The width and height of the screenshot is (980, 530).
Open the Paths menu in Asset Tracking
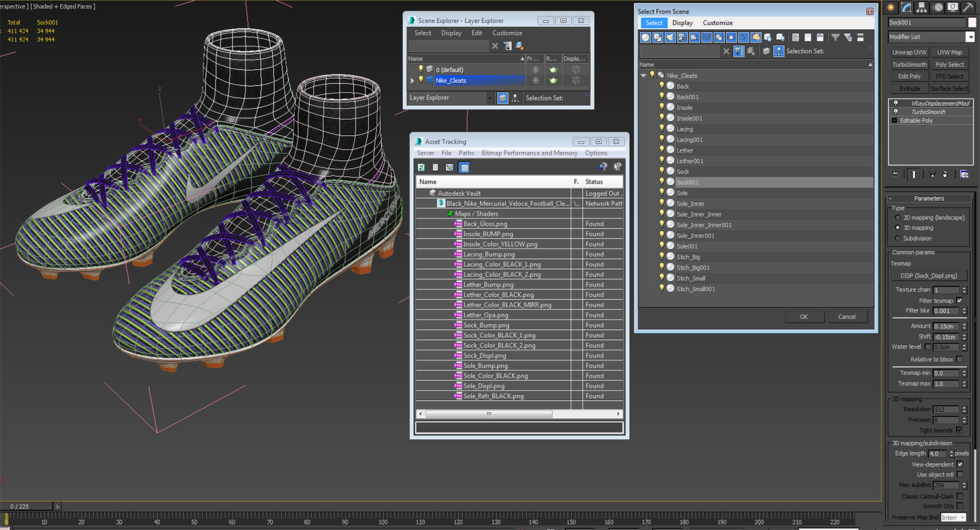(x=466, y=153)
